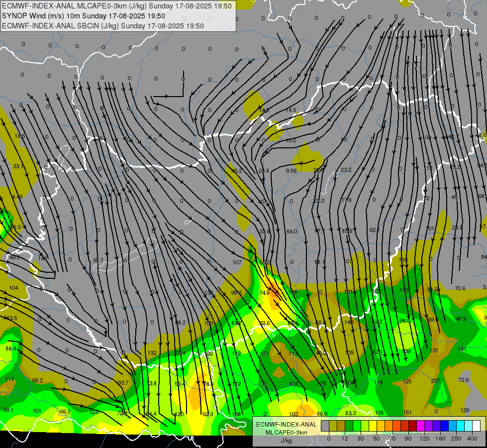This screenshot has width=487, height=448.
Task: Click the map value 9.56
Action: [x=292, y=171]
